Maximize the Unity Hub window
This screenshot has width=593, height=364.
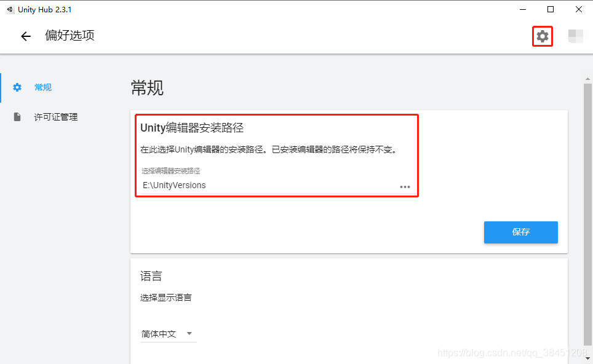(551, 9)
